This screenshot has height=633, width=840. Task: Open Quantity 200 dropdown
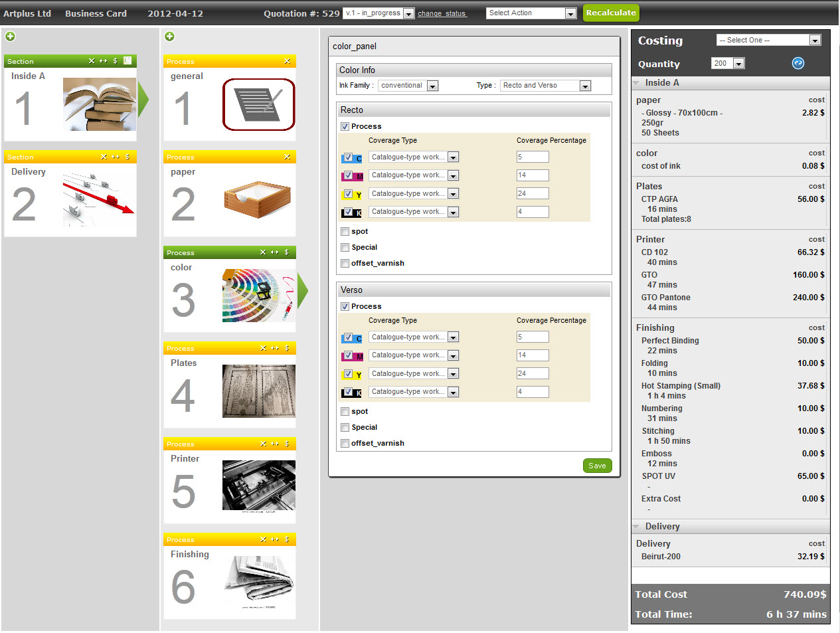click(728, 63)
